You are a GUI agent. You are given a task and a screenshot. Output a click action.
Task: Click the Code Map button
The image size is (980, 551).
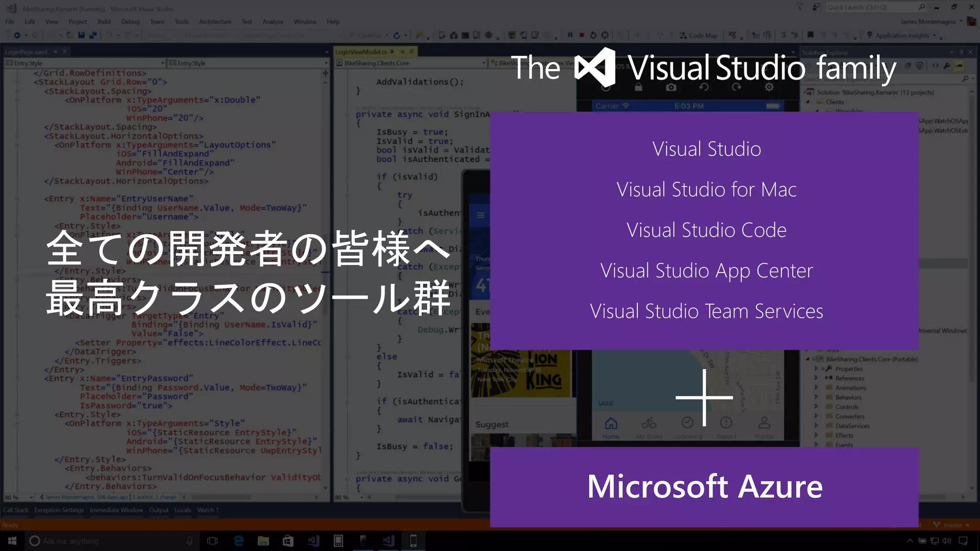pos(698,35)
